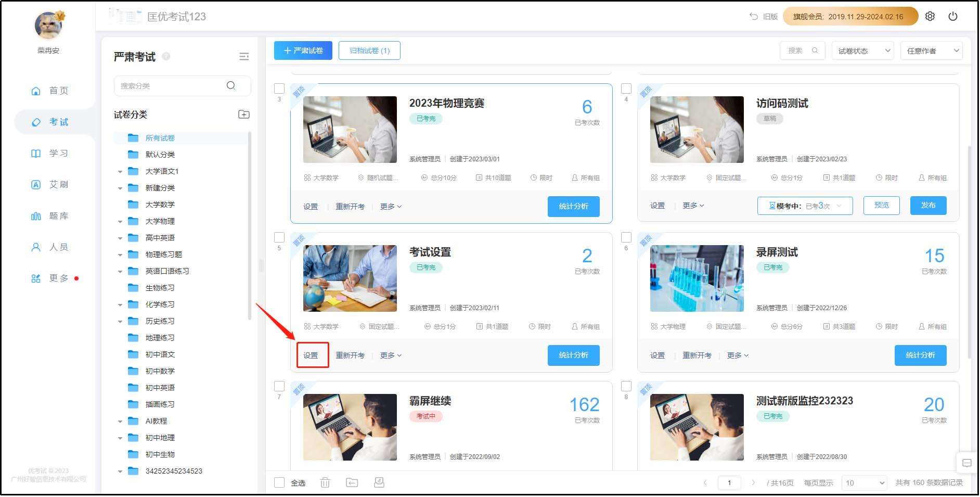Expand the 大学语文1 category tree node
Image resolution: width=980 pixels, height=497 pixels.
(120, 171)
